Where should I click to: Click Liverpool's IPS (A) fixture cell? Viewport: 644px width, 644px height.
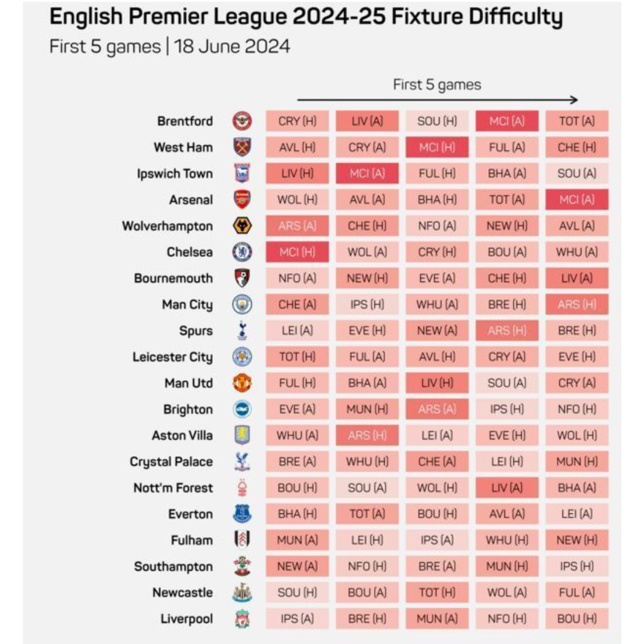coord(297,619)
